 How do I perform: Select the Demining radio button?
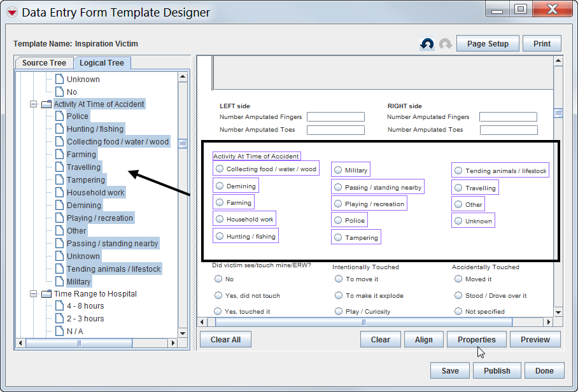click(220, 186)
